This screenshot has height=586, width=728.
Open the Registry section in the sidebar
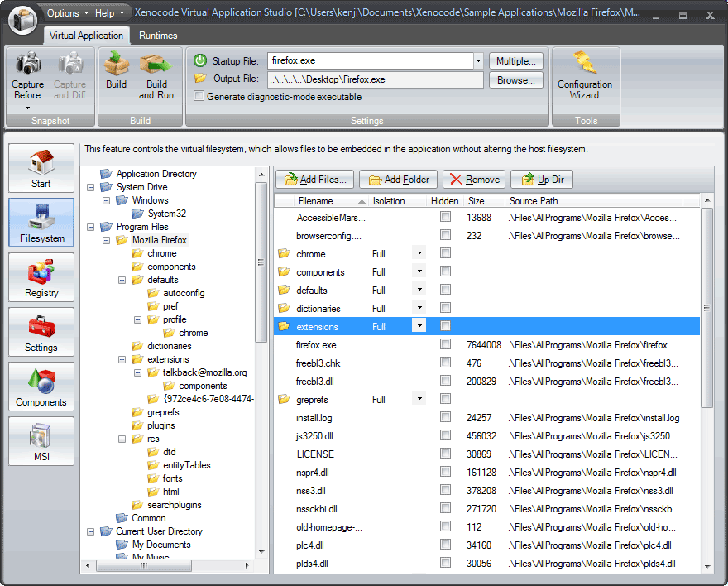click(41, 277)
